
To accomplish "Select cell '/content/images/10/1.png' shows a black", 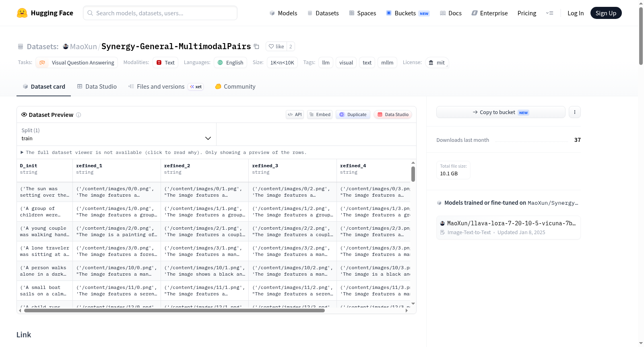I will pos(204,271).
